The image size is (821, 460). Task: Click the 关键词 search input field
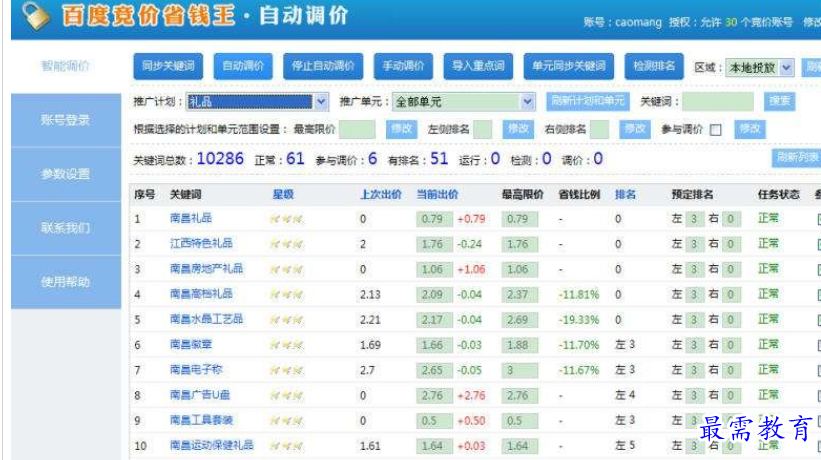click(717, 102)
